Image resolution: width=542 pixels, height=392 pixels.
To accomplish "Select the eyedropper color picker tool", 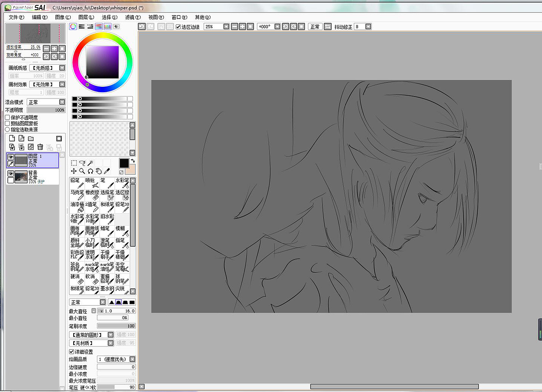I will (x=107, y=171).
